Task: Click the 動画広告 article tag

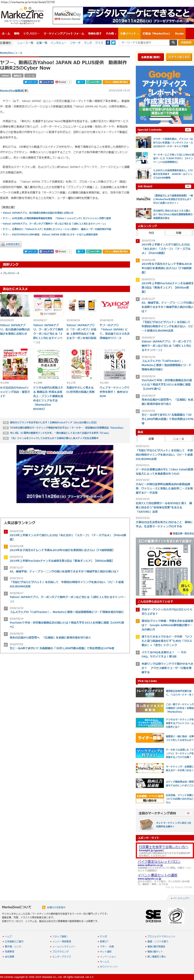Action: pos(17,76)
